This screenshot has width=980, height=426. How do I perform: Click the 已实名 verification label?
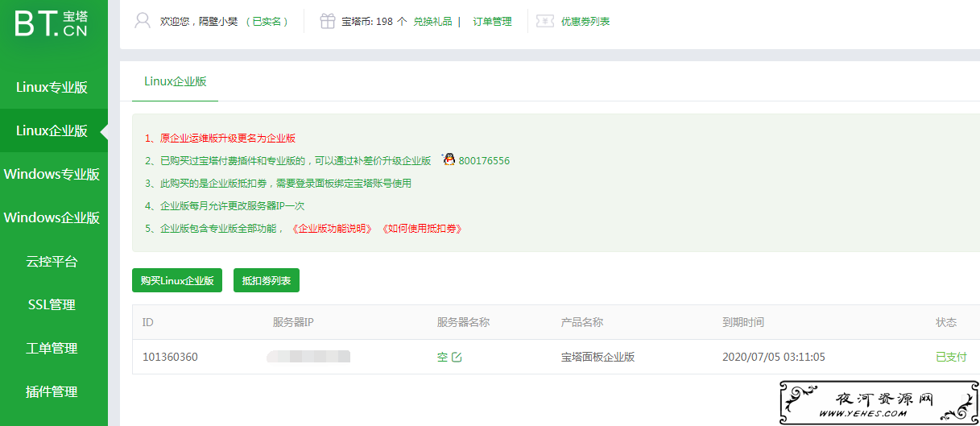267,22
